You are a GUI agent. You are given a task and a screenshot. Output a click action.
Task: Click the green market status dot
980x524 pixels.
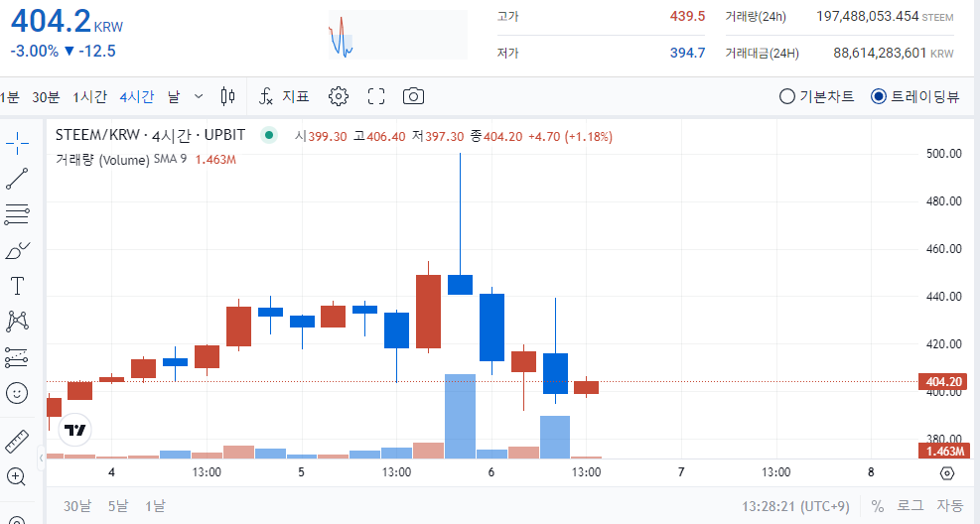click(269, 135)
